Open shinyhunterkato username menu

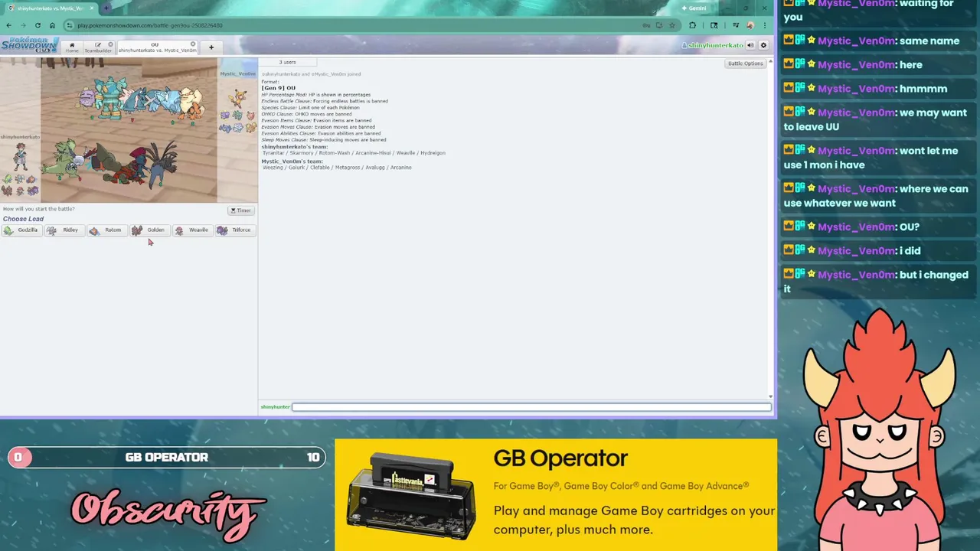[713, 45]
